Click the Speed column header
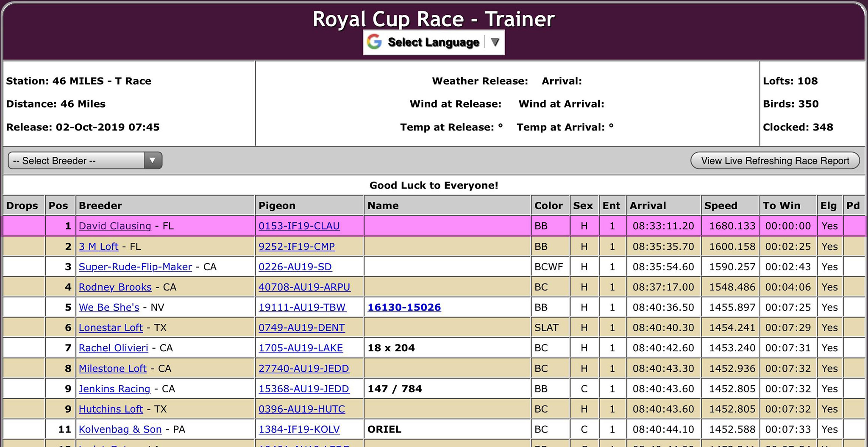Viewport: 868px width, 447px height. [x=721, y=205]
